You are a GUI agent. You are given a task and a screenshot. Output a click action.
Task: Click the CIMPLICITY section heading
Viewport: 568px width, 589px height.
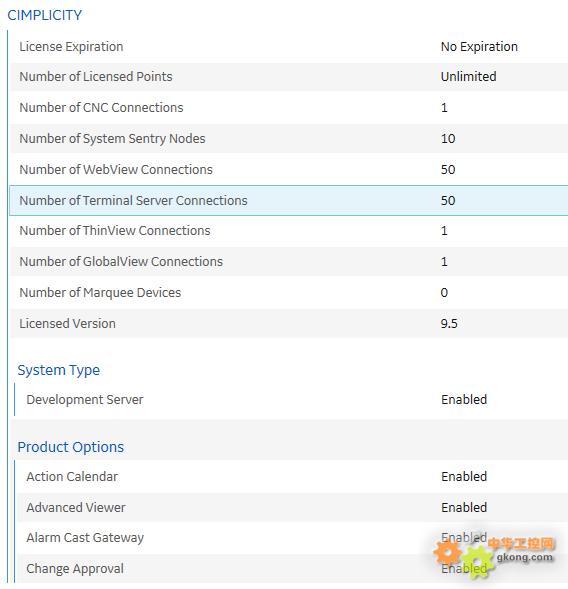click(45, 15)
